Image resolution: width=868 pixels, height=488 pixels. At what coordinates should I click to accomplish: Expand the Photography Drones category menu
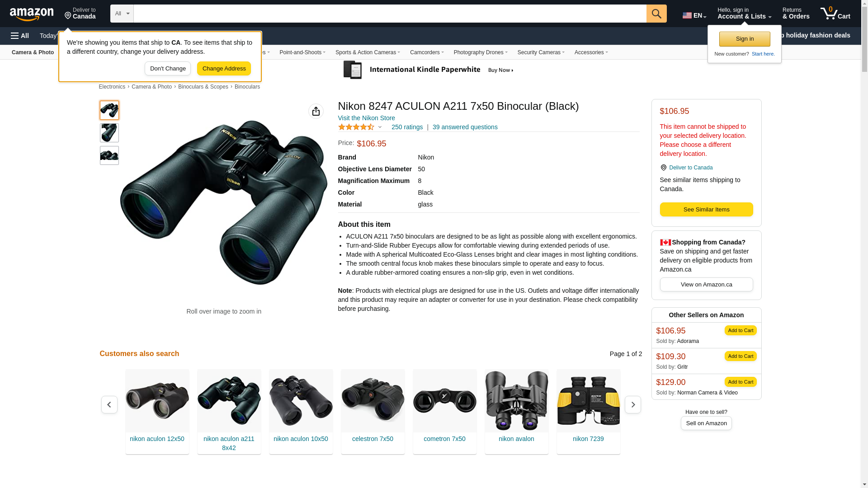(x=481, y=52)
